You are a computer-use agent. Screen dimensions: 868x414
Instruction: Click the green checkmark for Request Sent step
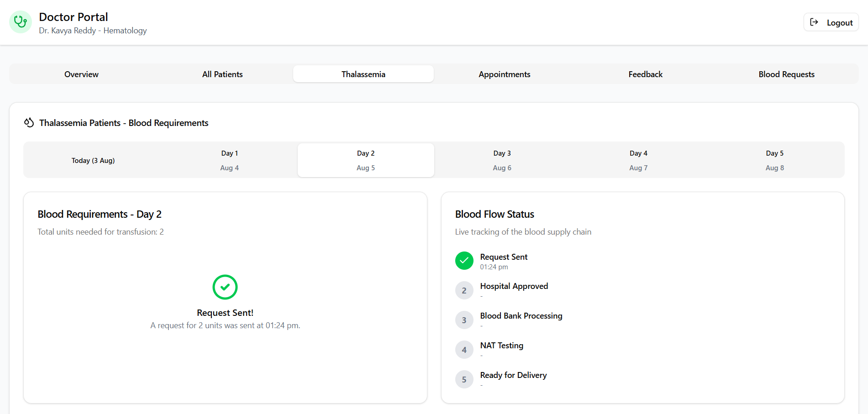click(464, 261)
